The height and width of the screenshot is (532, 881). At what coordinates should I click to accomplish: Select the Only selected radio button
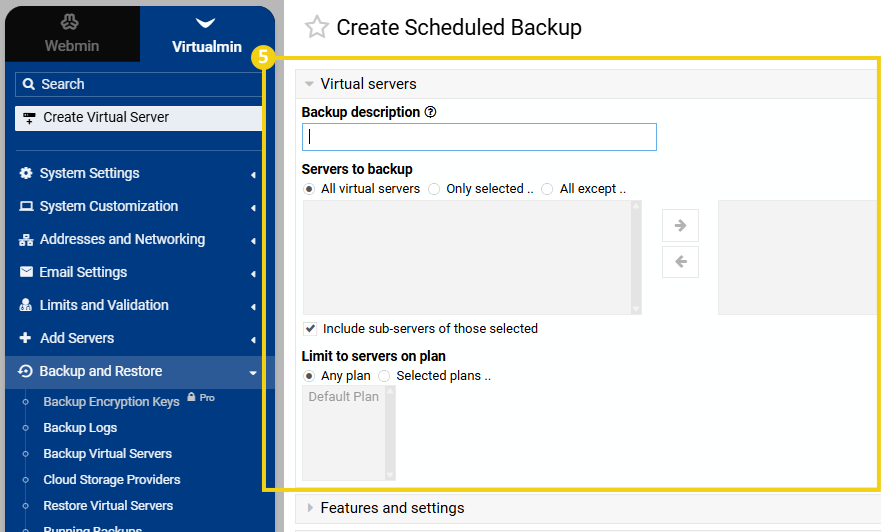point(434,189)
